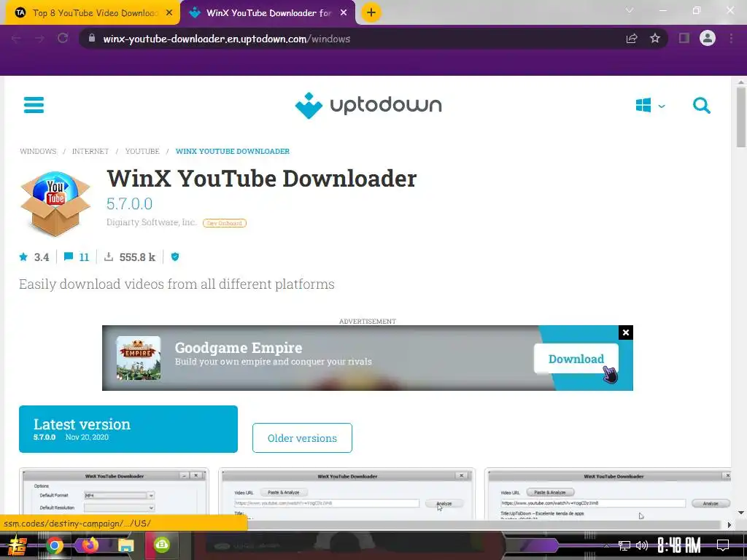Open Firefox from the taskbar

90,545
